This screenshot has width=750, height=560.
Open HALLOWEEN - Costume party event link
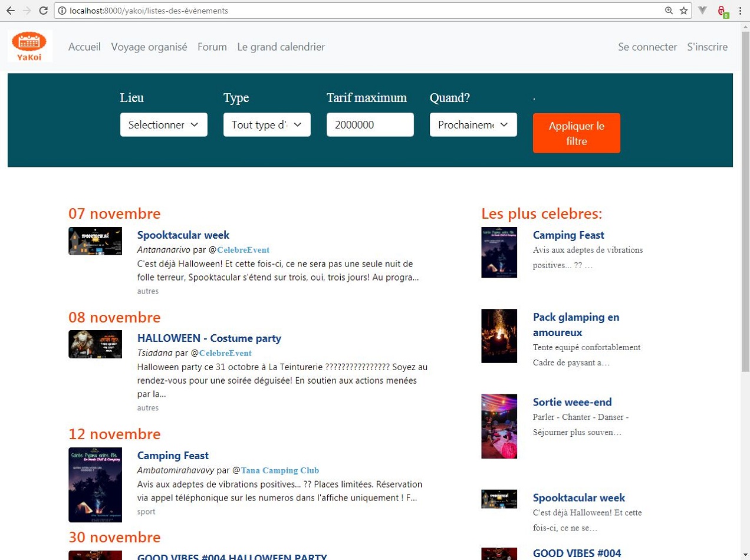[x=209, y=338]
